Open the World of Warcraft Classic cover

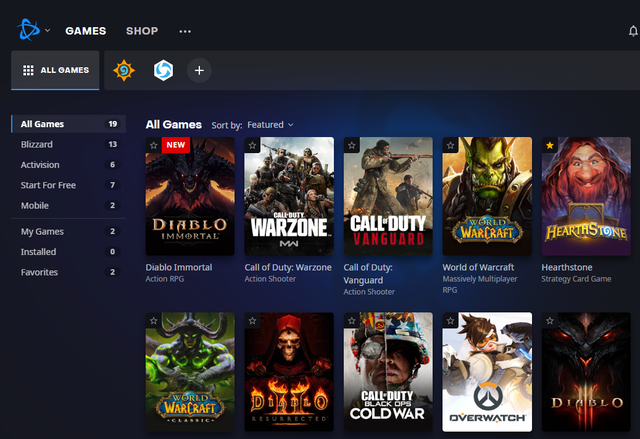click(190, 372)
